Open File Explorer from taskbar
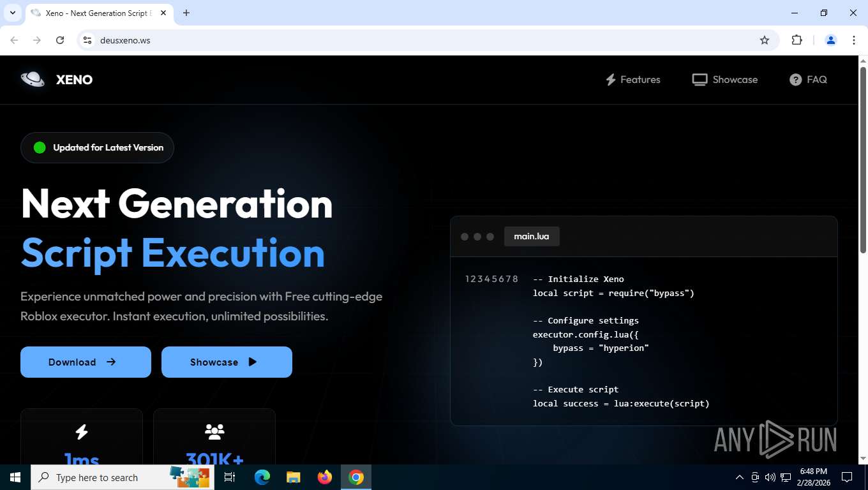This screenshot has height=490, width=868. 294,477
